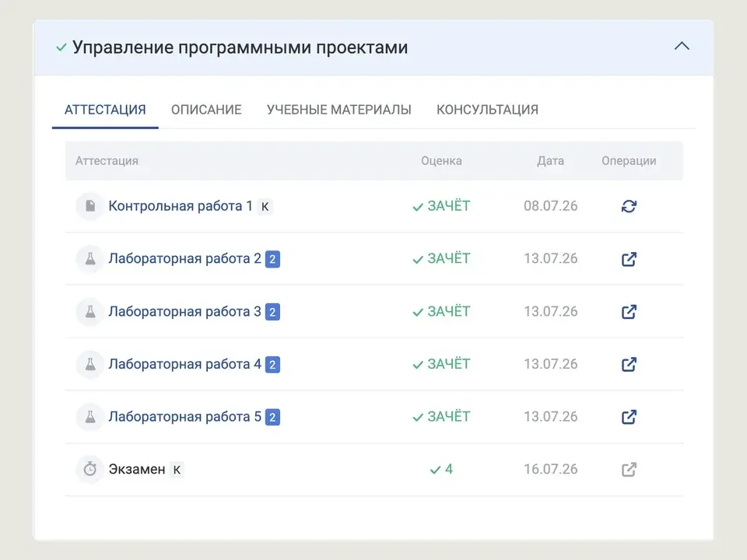The image size is (747, 560).
Task: Open external link icon for Лабораторная работа 4
Action: 629,364
